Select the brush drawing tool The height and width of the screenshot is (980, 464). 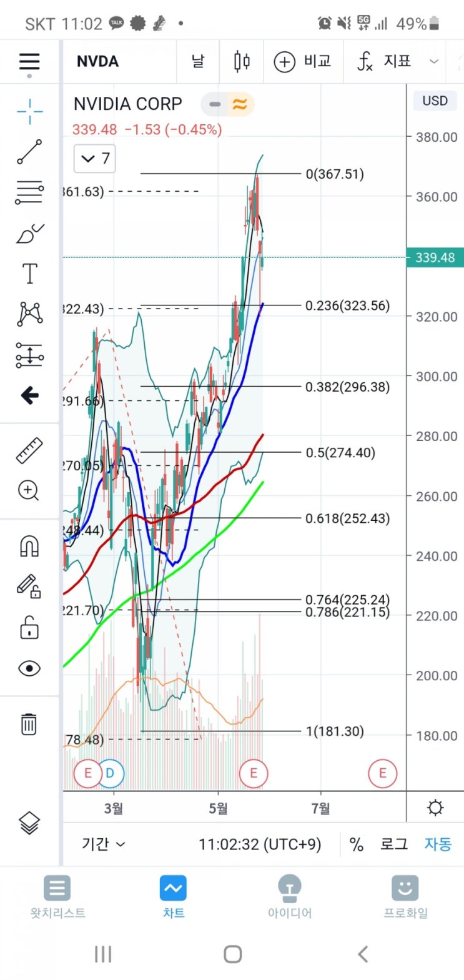pos(29,233)
